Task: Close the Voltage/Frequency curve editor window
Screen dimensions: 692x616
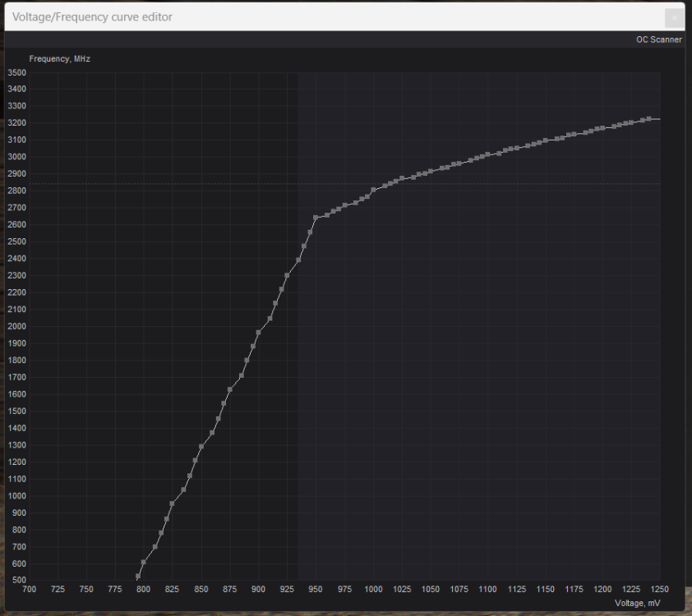Action: click(674, 17)
